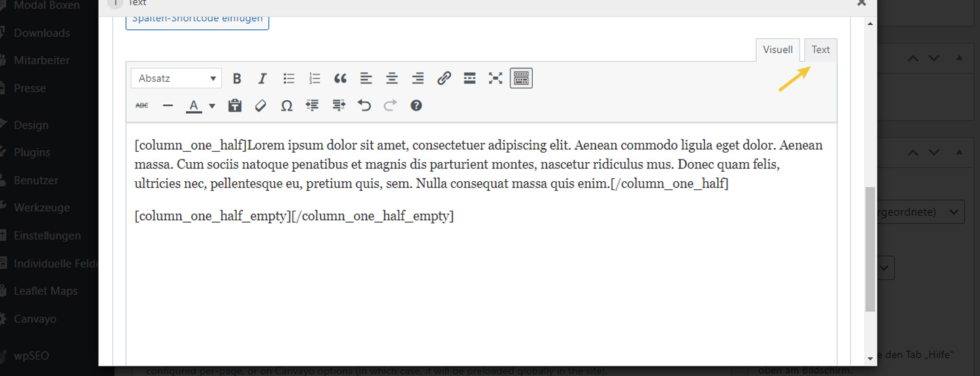
Task: Insert a bulleted list
Action: pyautogui.click(x=289, y=78)
